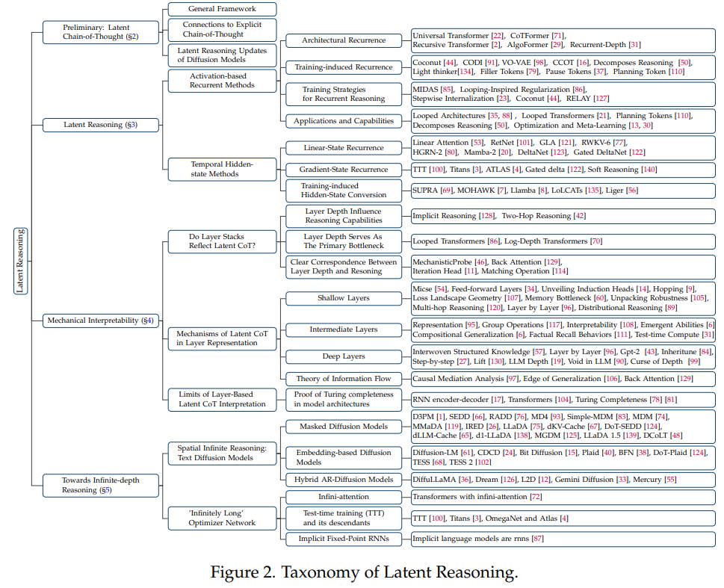Select 'Applications and Capabilities' box
The width and height of the screenshot is (724, 588).
[344, 121]
